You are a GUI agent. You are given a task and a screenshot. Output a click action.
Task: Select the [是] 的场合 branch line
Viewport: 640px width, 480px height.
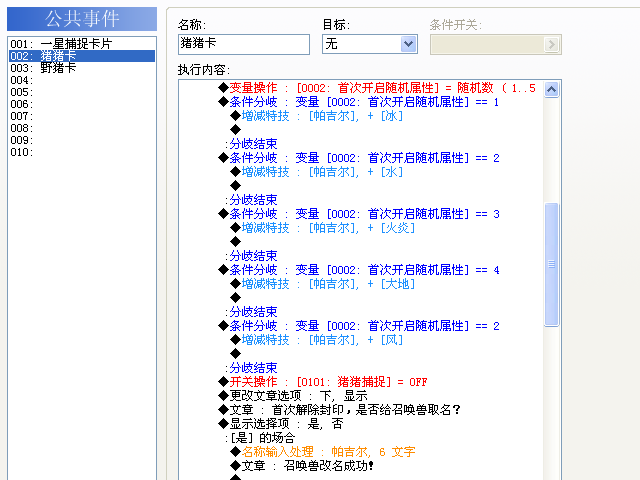click(260, 438)
